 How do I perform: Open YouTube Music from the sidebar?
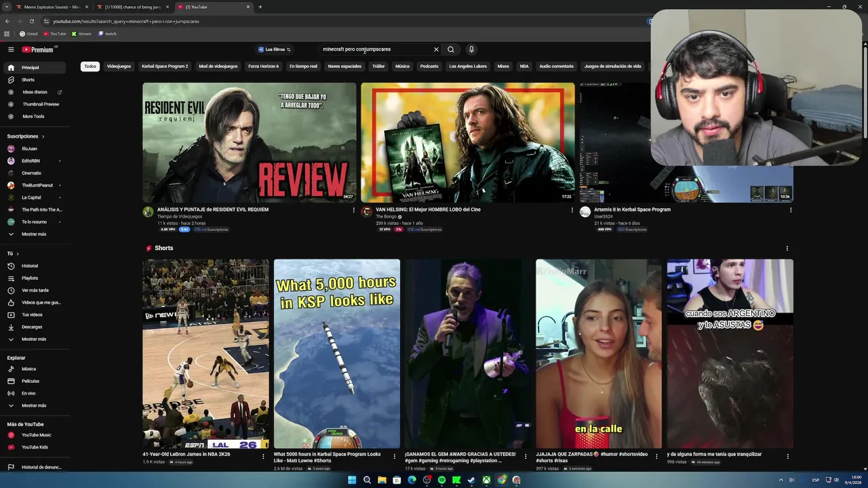[x=35, y=435]
